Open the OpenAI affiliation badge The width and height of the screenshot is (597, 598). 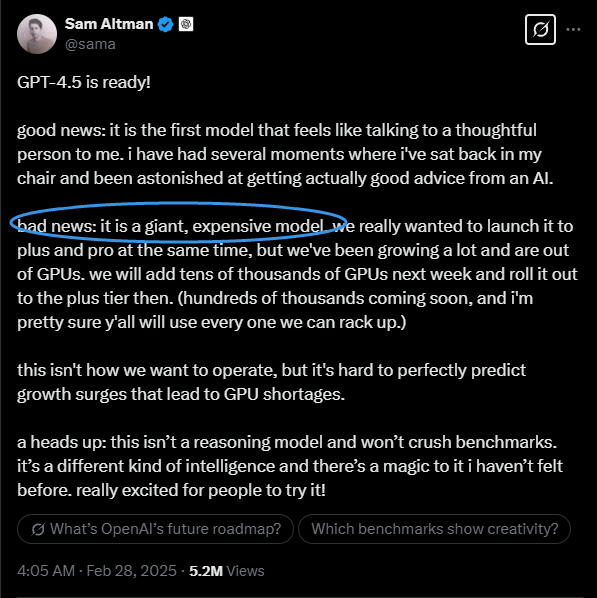point(186,24)
